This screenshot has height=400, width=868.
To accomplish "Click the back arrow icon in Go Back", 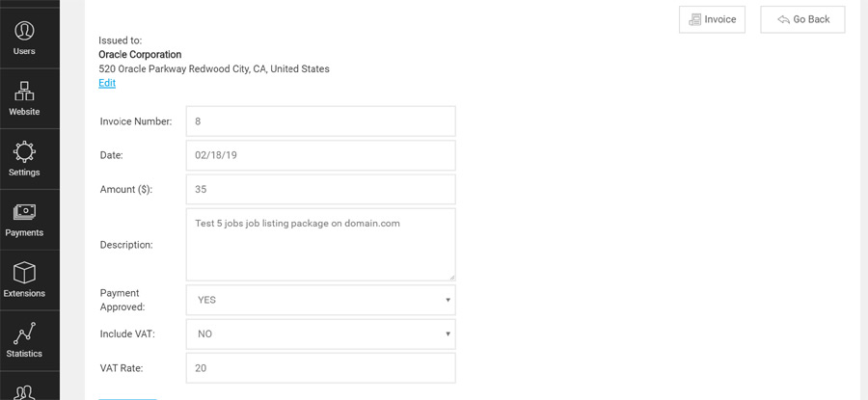I will [783, 19].
